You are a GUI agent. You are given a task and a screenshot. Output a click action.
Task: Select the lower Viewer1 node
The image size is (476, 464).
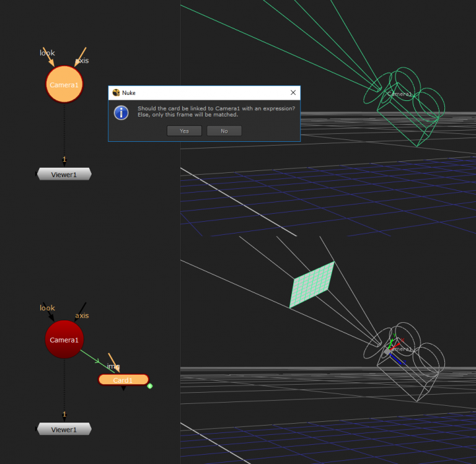[64, 429]
